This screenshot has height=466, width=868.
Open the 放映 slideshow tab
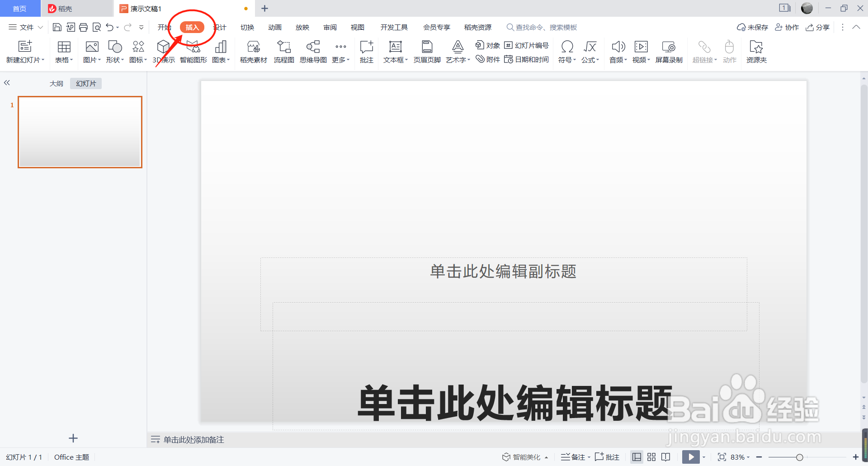coord(302,28)
